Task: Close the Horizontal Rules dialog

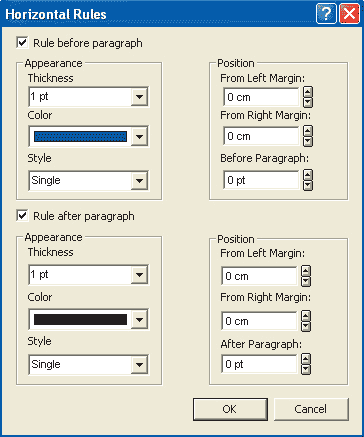Action: tap(349, 14)
